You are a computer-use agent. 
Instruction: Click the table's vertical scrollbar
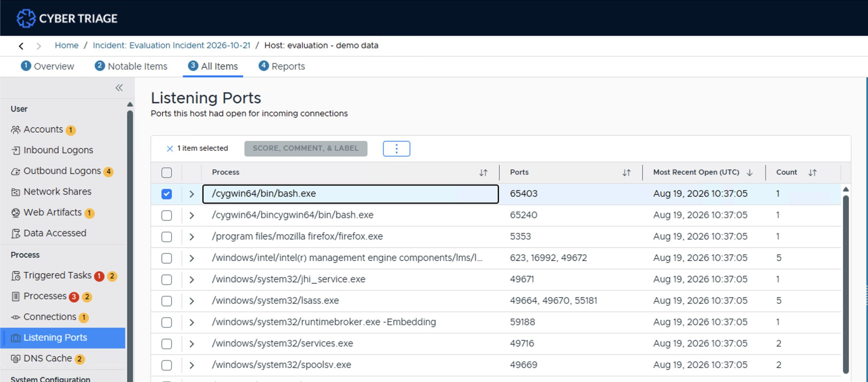pyautogui.click(x=846, y=284)
